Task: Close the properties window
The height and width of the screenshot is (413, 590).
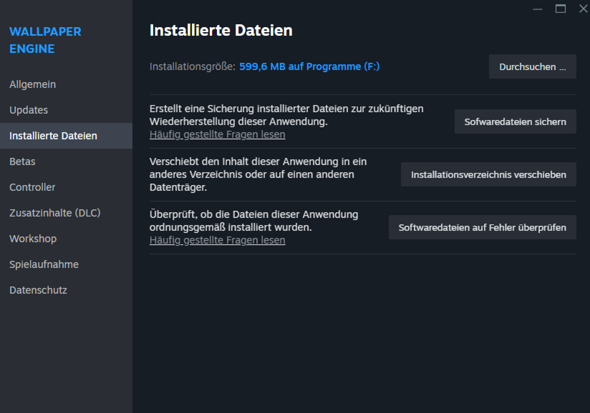Action: pos(583,9)
